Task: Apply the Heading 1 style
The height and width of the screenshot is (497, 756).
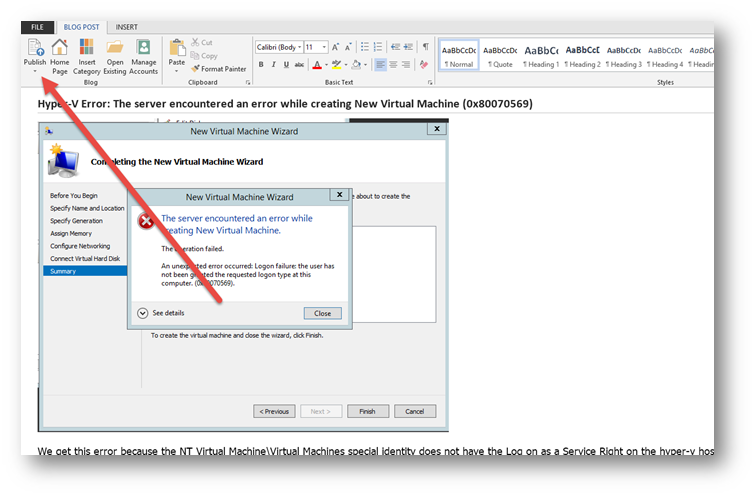Action: click(541, 56)
